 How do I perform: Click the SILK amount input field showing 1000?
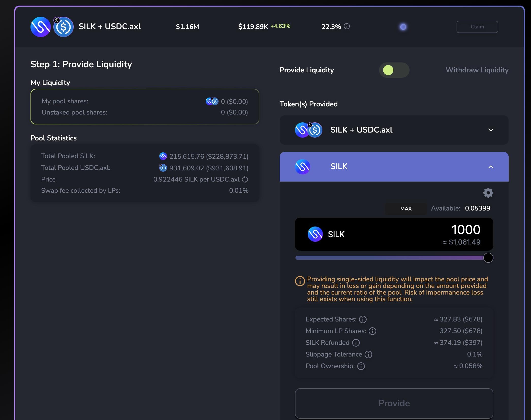[x=465, y=230]
